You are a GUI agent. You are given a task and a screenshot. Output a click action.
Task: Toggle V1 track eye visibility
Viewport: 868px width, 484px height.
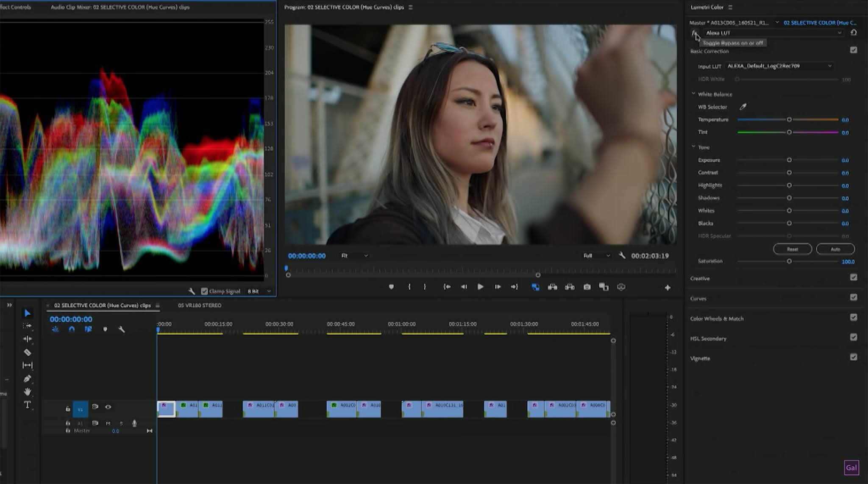pos(108,407)
